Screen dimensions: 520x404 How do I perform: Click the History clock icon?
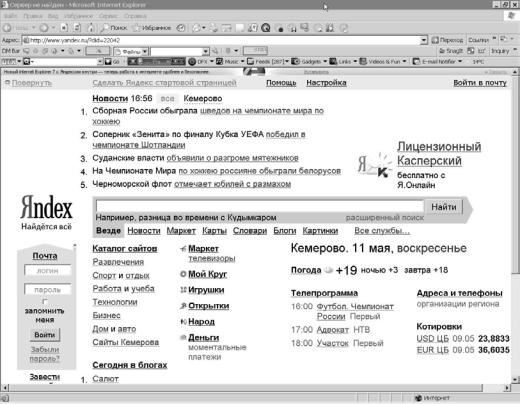point(181,28)
